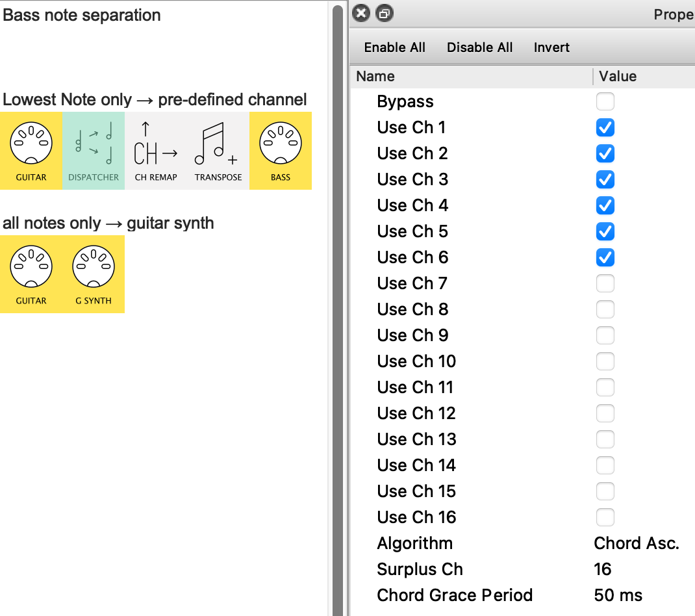Select the Dispatcher module icon

click(x=94, y=151)
